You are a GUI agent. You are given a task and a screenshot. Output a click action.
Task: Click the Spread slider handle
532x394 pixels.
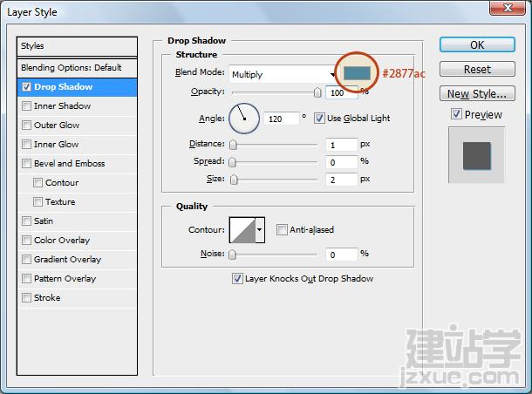[x=232, y=162]
